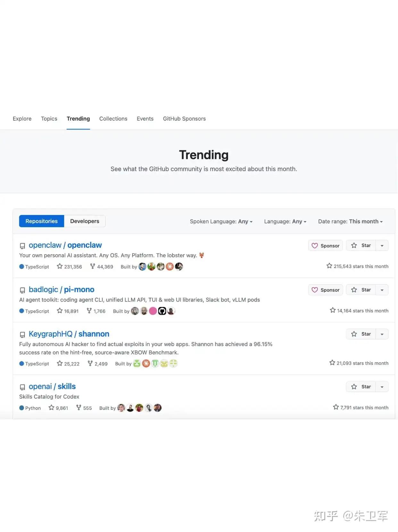The width and height of the screenshot is (398, 532).
Task: Click 'Skills Catalog for Codex' description
Action: (x=49, y=397)
